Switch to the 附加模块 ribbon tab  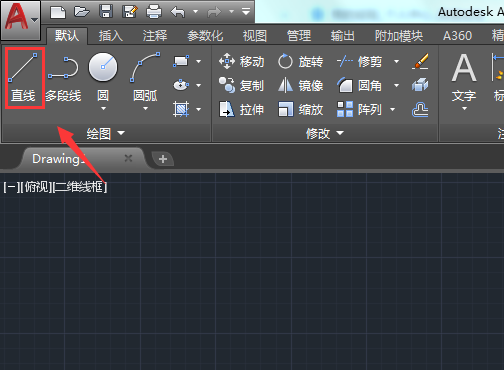[x=399, y=36]
